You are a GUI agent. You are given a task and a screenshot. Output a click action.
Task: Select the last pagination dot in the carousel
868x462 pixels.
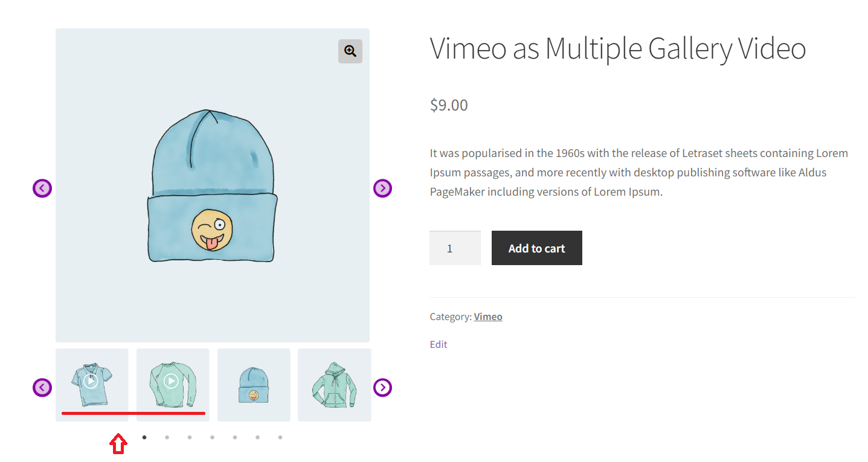(280, 437)
